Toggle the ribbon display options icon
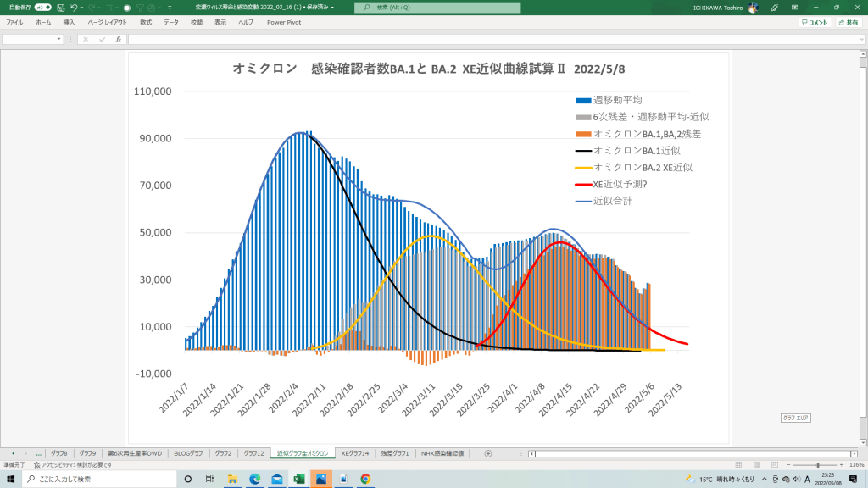The image size is (868, 488). (x=796, y=7)
